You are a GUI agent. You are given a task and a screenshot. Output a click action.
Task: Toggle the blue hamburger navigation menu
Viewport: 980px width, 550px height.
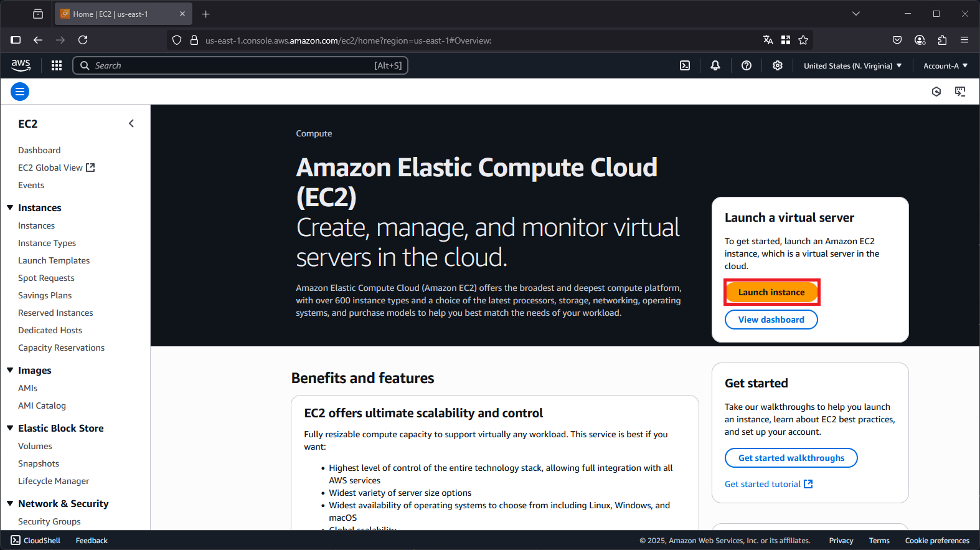click(20, 92)
